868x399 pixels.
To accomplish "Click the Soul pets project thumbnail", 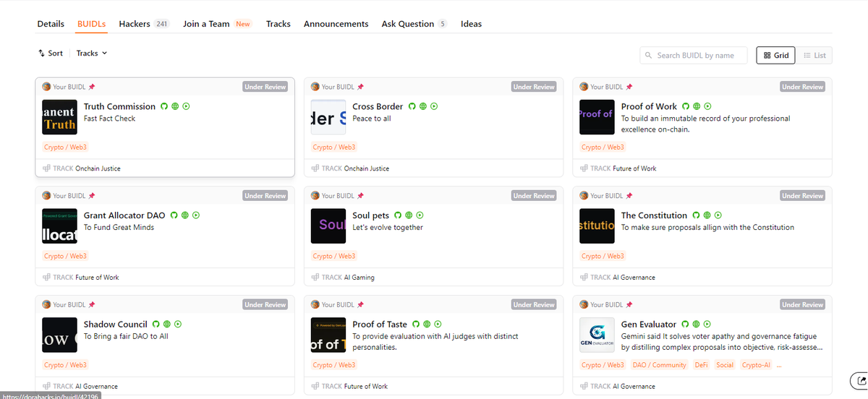I will [x=328, y=226].
